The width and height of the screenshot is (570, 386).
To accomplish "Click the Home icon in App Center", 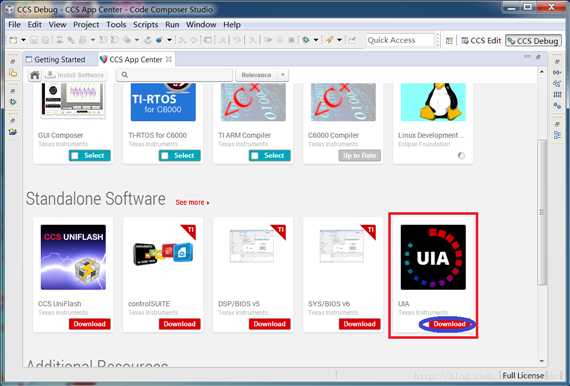I will [x=35, y=75].
